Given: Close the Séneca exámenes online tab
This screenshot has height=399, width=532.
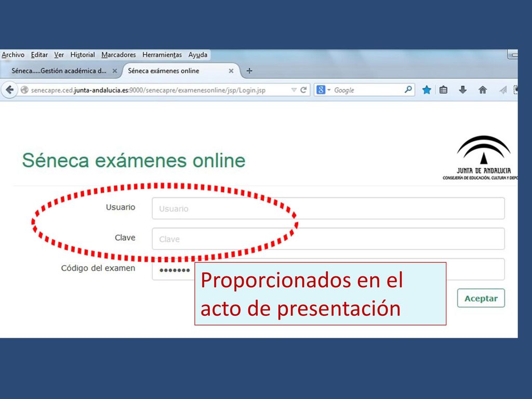Looking at the screenshot, I should (x=231, y=71).
